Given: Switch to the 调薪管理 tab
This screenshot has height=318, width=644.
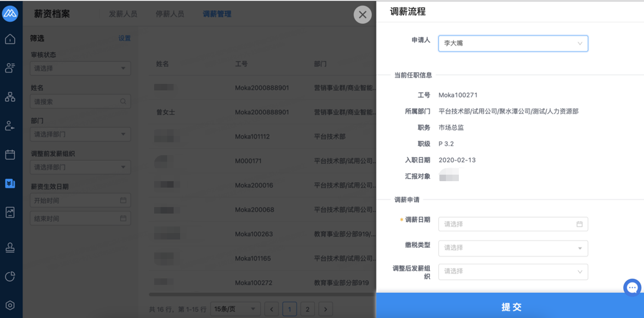Looking at the screenshot, I should (217, 14).
